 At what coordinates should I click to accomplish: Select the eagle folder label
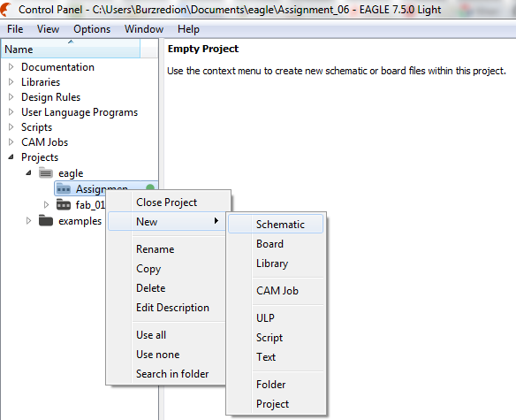click(71, 173)
